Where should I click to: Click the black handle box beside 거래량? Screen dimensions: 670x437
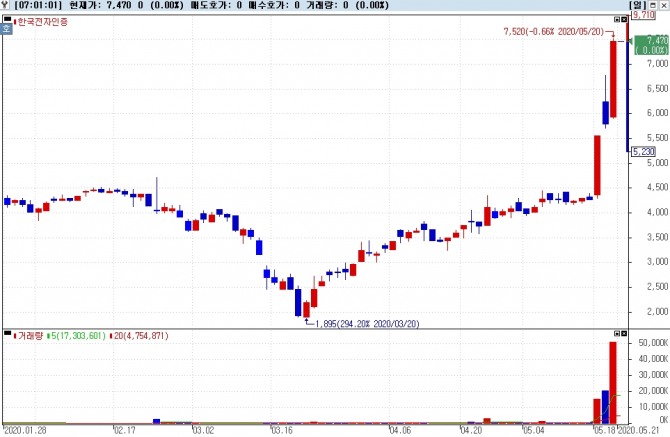click(x=7, y=333)
